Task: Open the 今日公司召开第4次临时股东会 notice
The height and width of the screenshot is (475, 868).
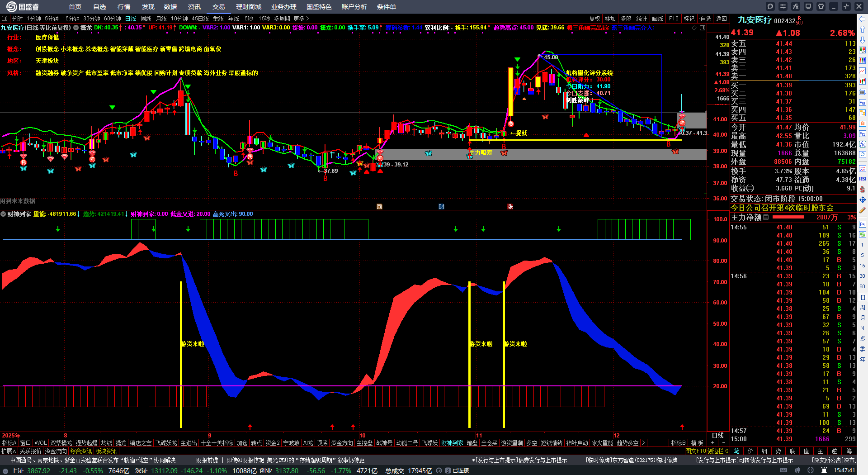Action: (x=782, y=208)
